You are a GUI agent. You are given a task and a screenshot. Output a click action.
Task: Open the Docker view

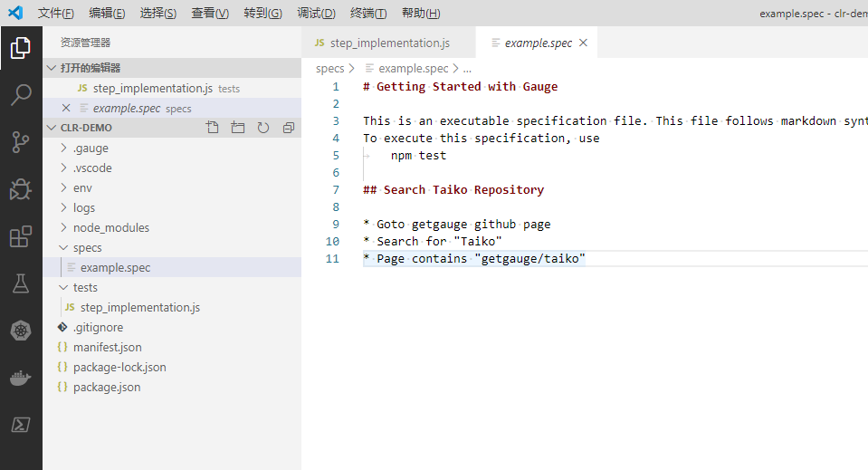pyautogui.click(x=20, y=378)
